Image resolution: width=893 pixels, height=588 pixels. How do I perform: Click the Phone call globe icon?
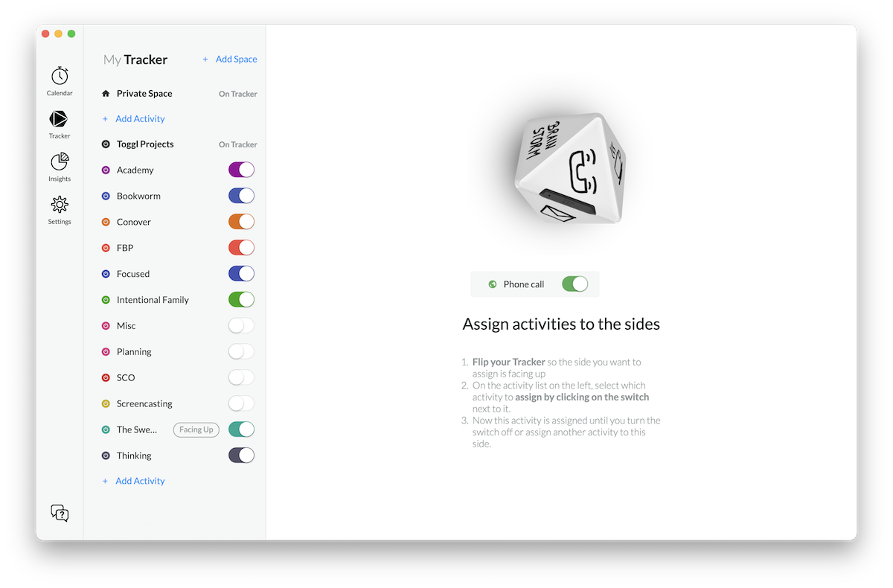pos(493,284)
